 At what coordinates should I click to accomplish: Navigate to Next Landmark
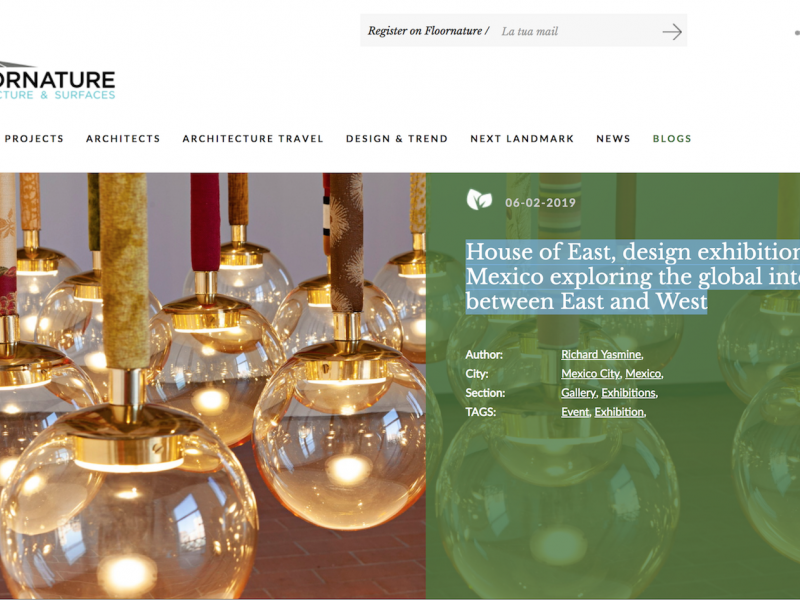522,138
